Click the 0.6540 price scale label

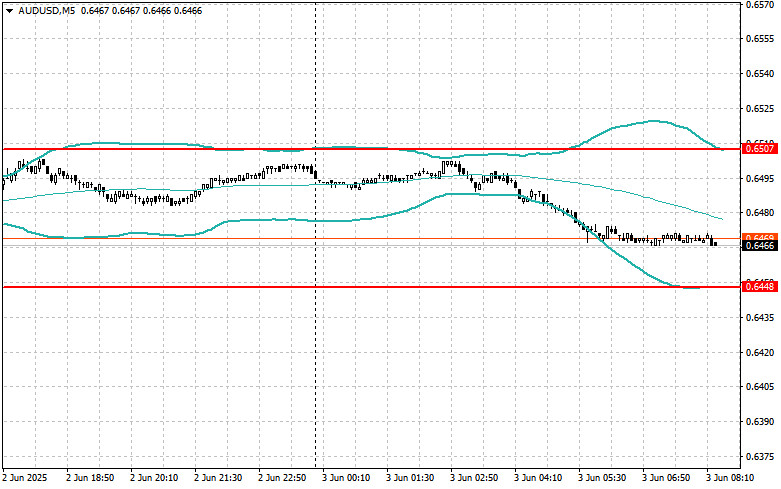click(760, 74)
